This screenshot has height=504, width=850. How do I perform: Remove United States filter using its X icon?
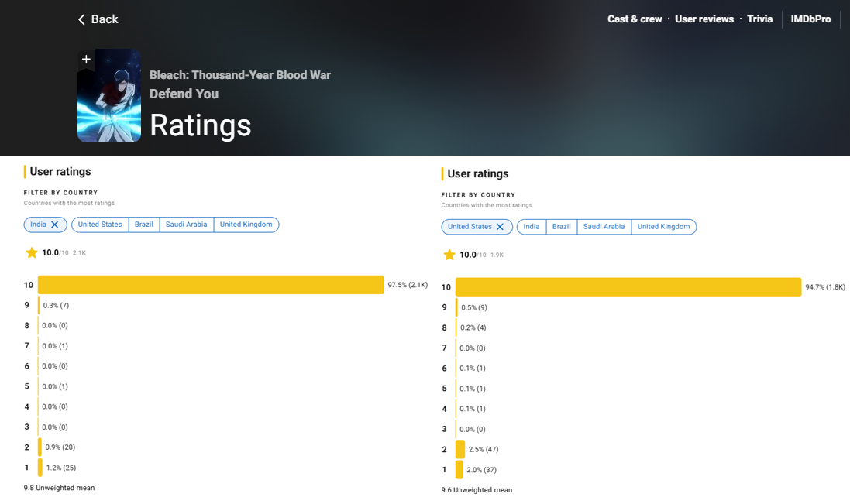(500, 227)
